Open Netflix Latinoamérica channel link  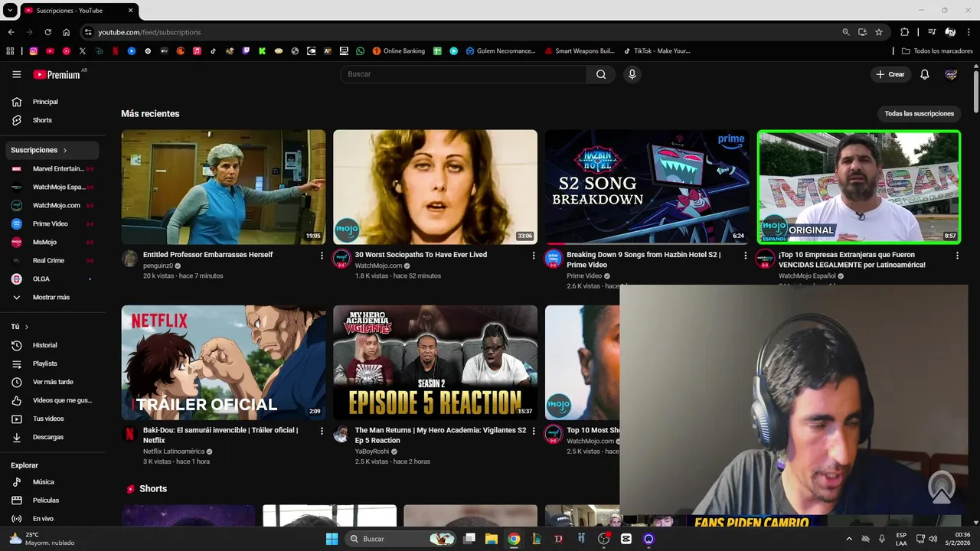point(174,452)
